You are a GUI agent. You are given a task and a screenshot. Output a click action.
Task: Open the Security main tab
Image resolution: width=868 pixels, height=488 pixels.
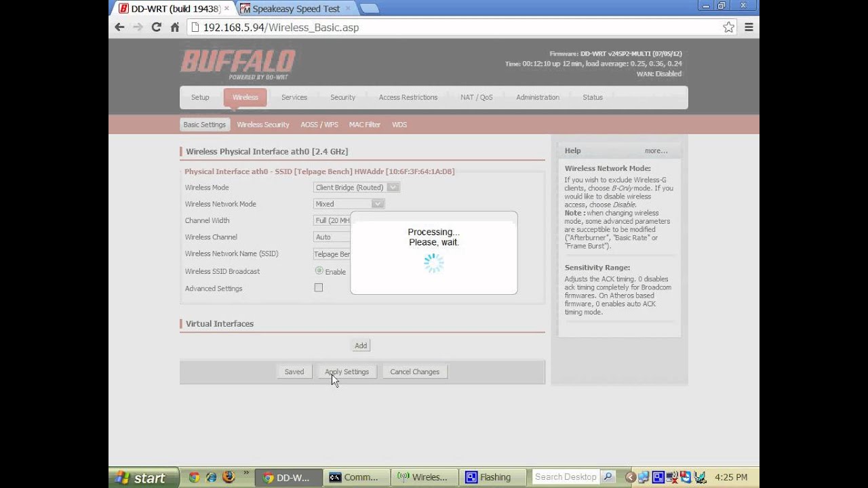(x=342, y=98)
